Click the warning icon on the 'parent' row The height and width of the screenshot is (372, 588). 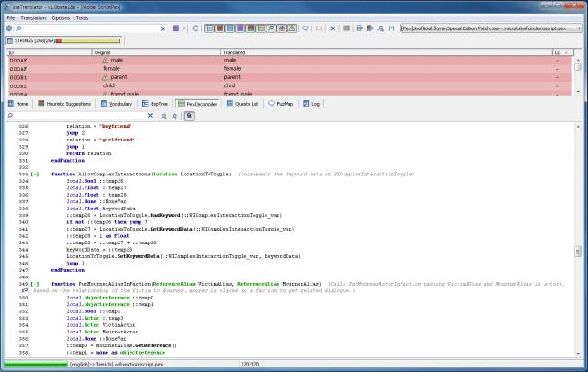pyautogui.click(x=105, y=77)
